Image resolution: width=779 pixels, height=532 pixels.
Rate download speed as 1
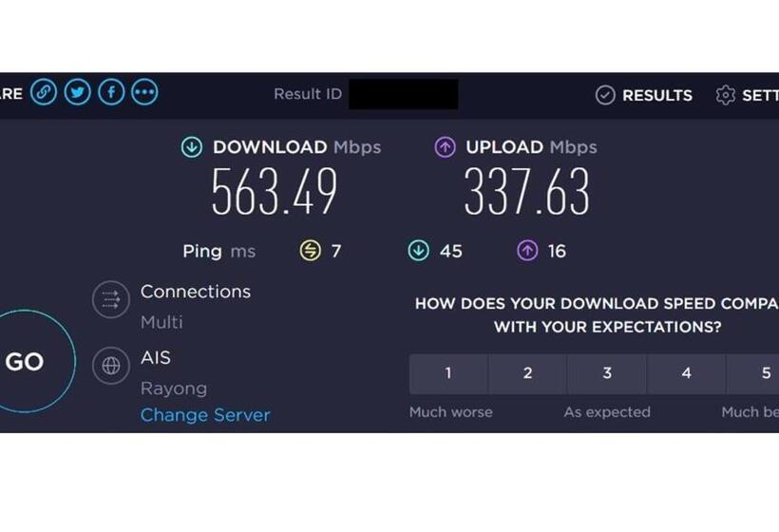pos(448,373)
